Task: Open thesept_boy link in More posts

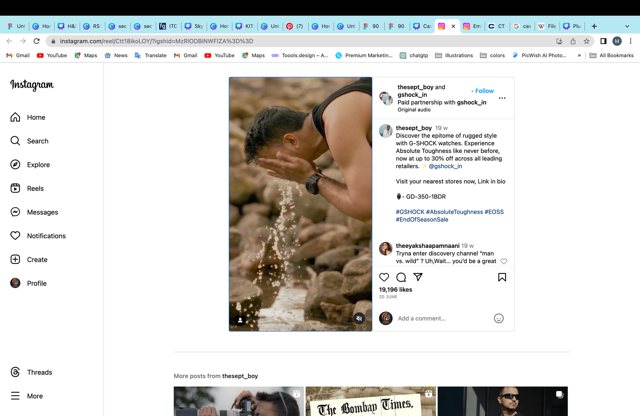Action: tap(240, 376)
